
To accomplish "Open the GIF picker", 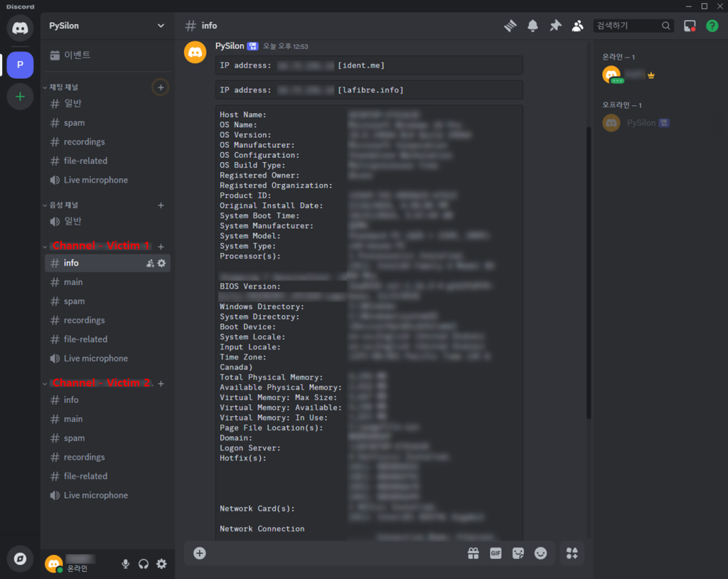I will pyautogui.click(x=496, y=553).
